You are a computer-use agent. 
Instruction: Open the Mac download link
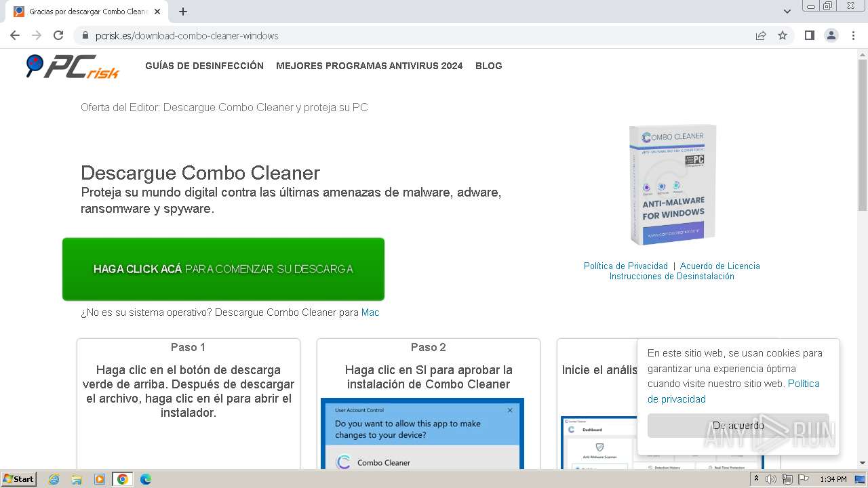click(370, 312)
